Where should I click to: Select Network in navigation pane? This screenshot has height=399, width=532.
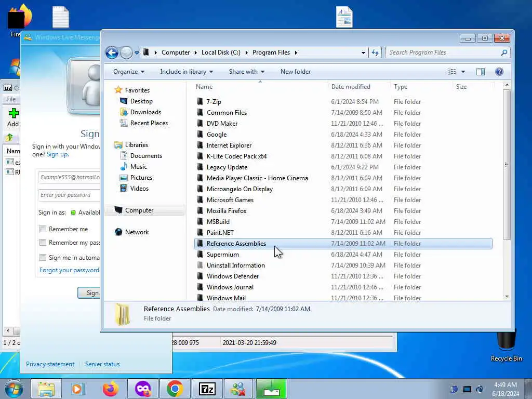point(132,232)
